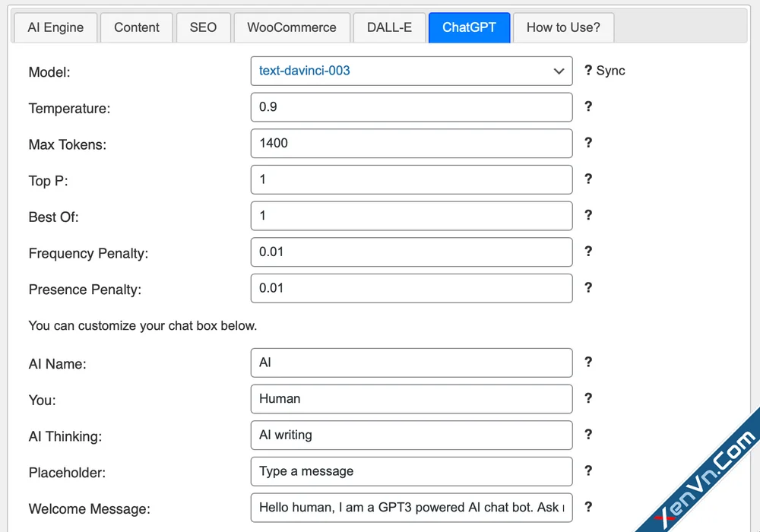Open the Model selection dropdown

point(411,71)
